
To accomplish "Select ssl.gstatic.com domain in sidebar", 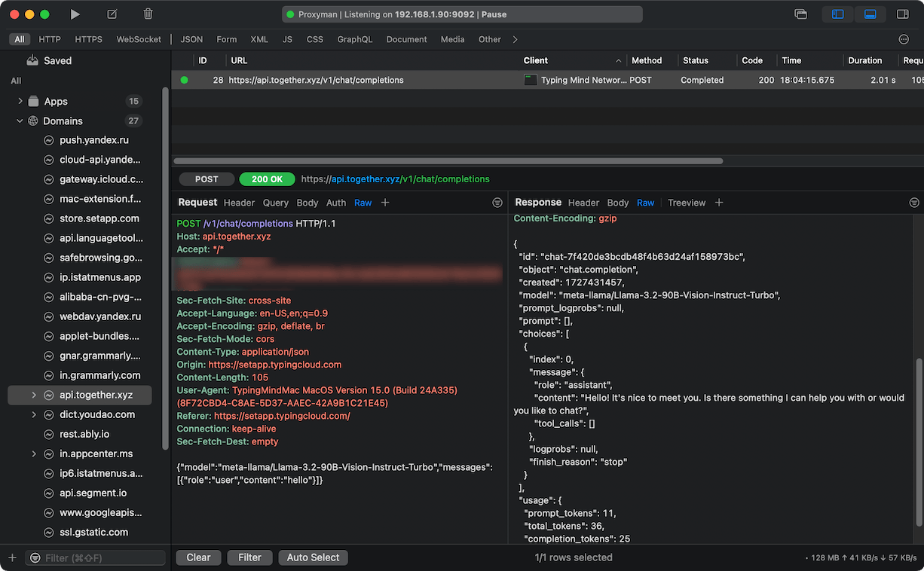I will pos(94,532).
